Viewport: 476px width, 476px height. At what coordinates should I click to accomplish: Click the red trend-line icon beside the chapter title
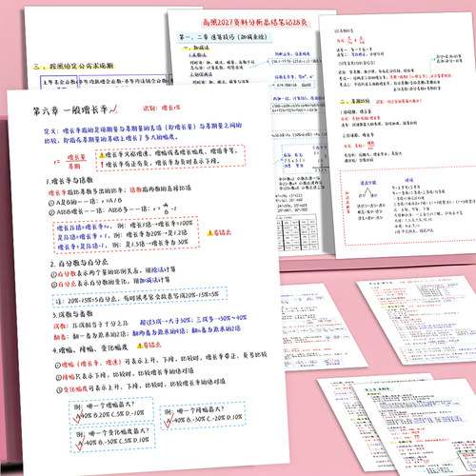[113, 109]
